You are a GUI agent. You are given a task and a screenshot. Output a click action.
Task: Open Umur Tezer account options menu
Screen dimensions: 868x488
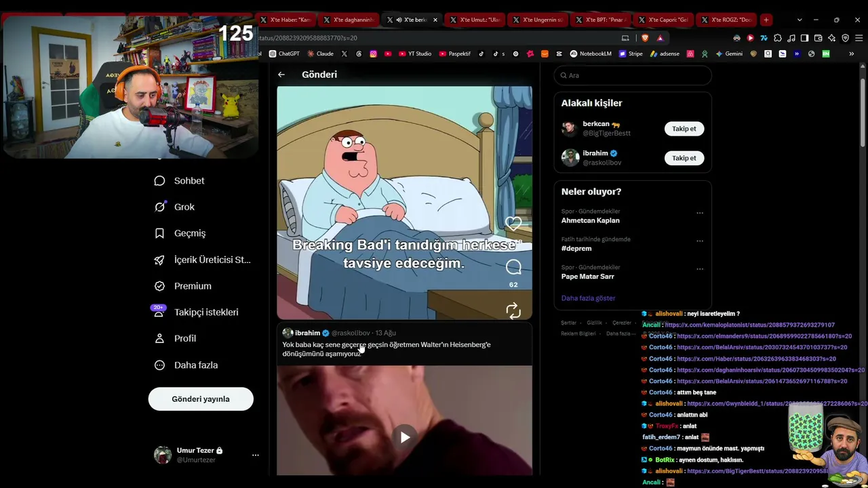click(256, 455)
